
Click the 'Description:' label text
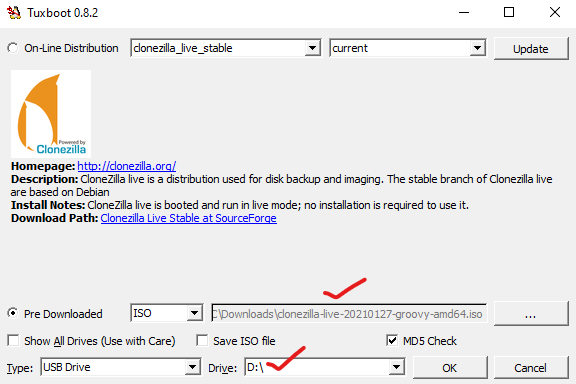click(44, 179)
